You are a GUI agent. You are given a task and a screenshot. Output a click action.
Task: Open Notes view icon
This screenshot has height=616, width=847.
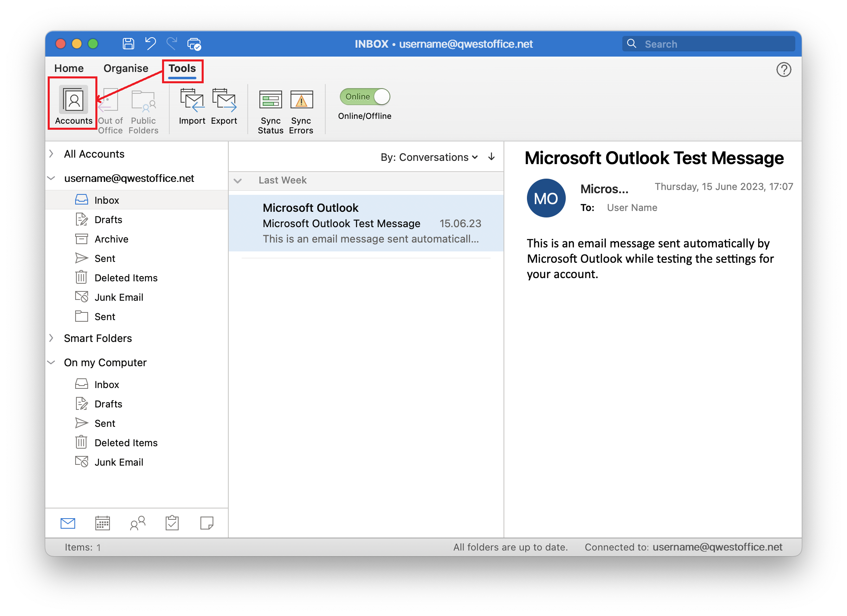pyautogui.click(x=207, y=523)
